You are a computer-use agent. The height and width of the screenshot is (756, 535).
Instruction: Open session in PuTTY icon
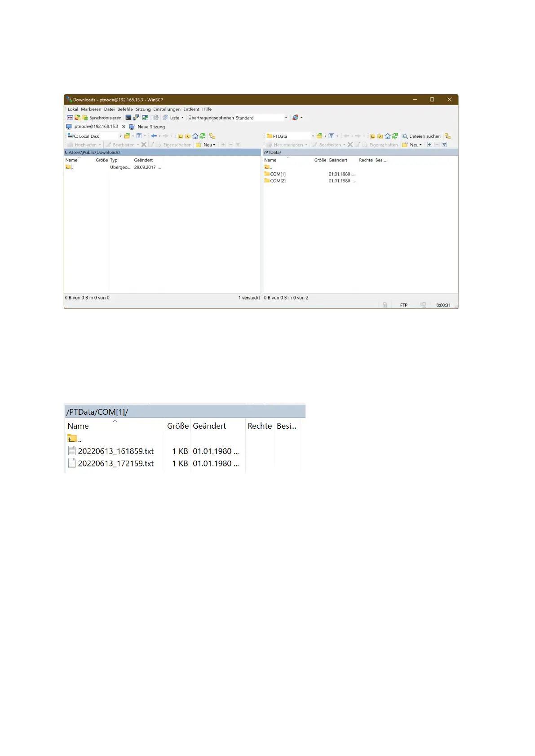click(136, 118)
